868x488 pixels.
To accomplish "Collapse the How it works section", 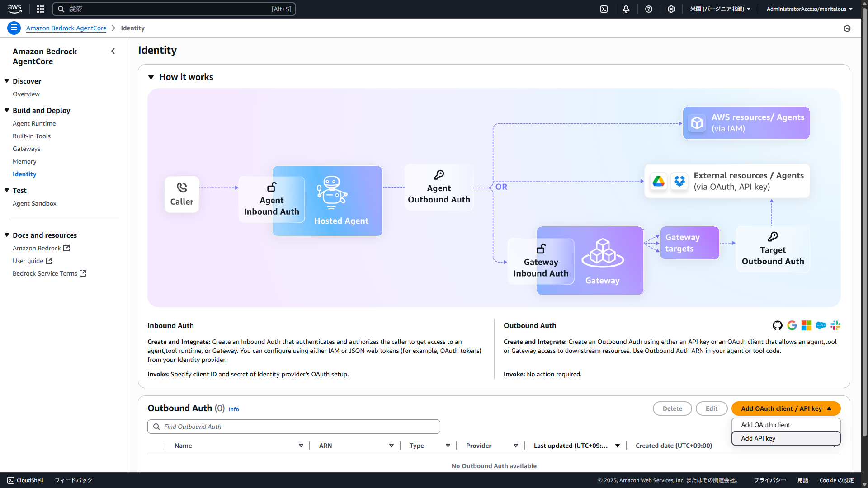I will (151, 77).
